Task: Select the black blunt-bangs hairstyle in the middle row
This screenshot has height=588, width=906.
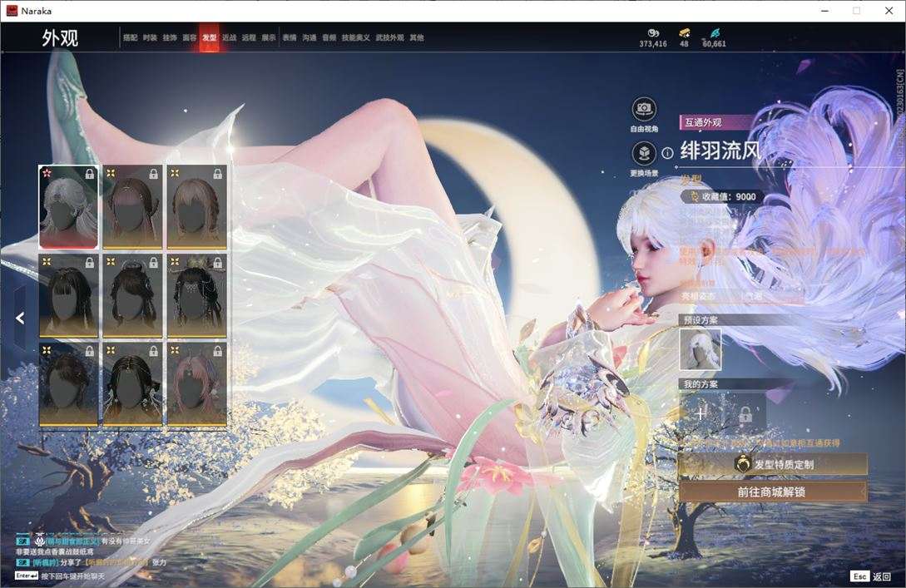Action: coord(68,296)
